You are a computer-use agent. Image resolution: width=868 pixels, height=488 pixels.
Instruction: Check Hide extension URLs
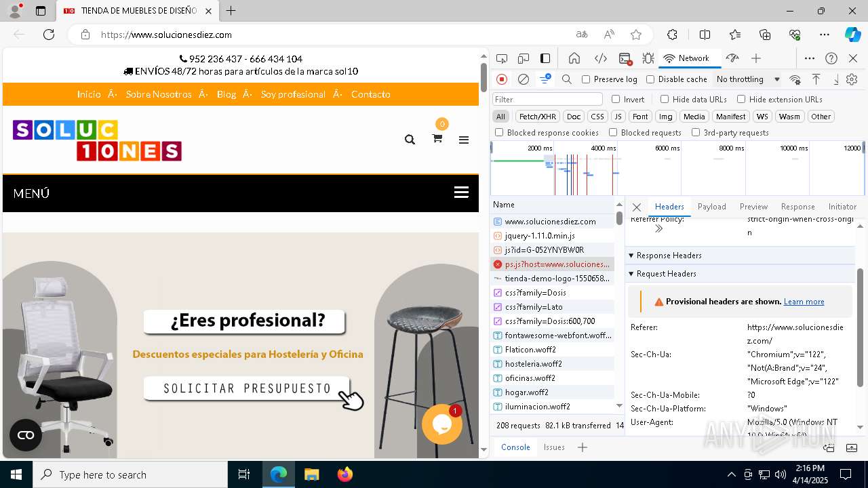pos(741,99)
